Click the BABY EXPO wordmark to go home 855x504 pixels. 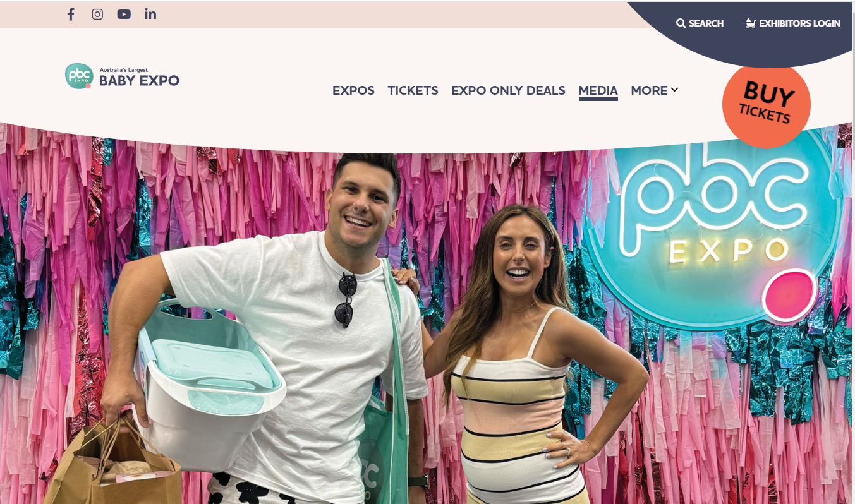139,81
